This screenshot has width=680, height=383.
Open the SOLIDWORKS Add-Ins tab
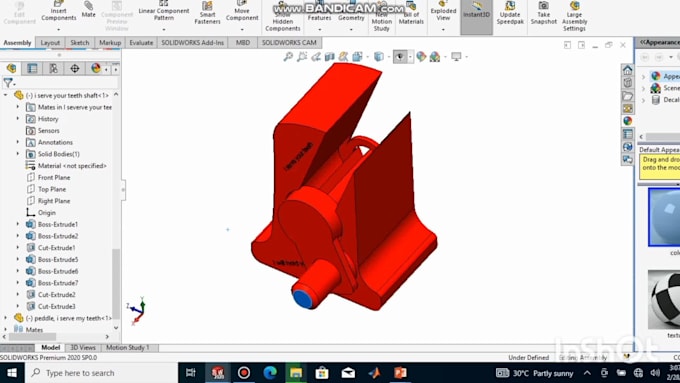(193, 43)
